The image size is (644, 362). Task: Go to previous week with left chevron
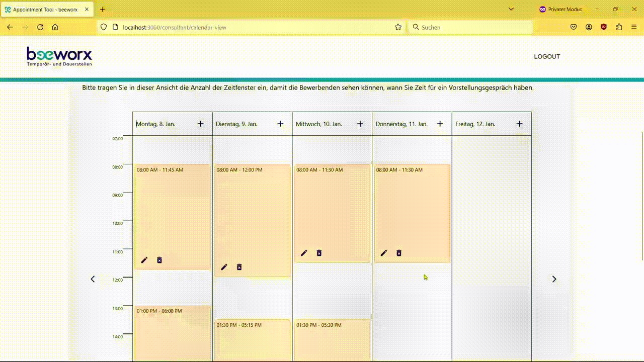click(93, 279)
